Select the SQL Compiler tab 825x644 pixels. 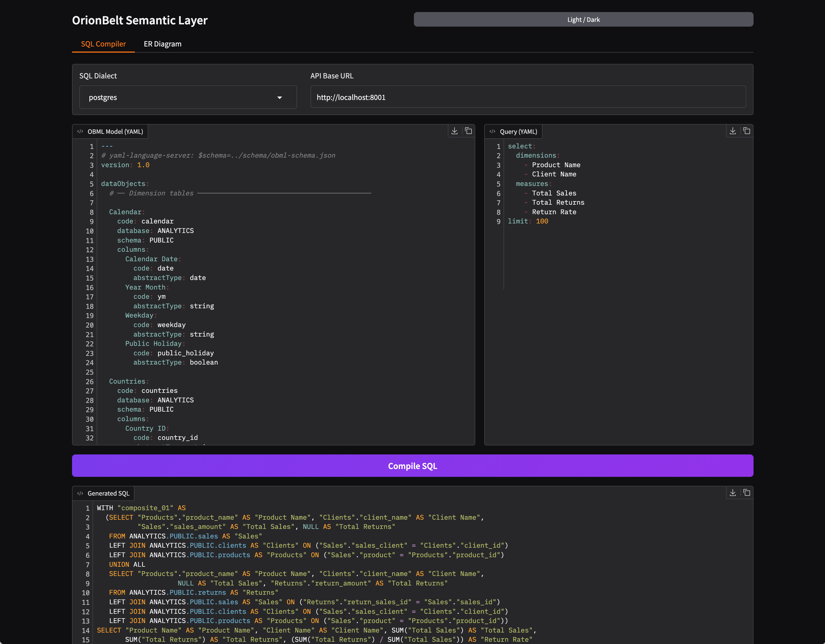103,44
